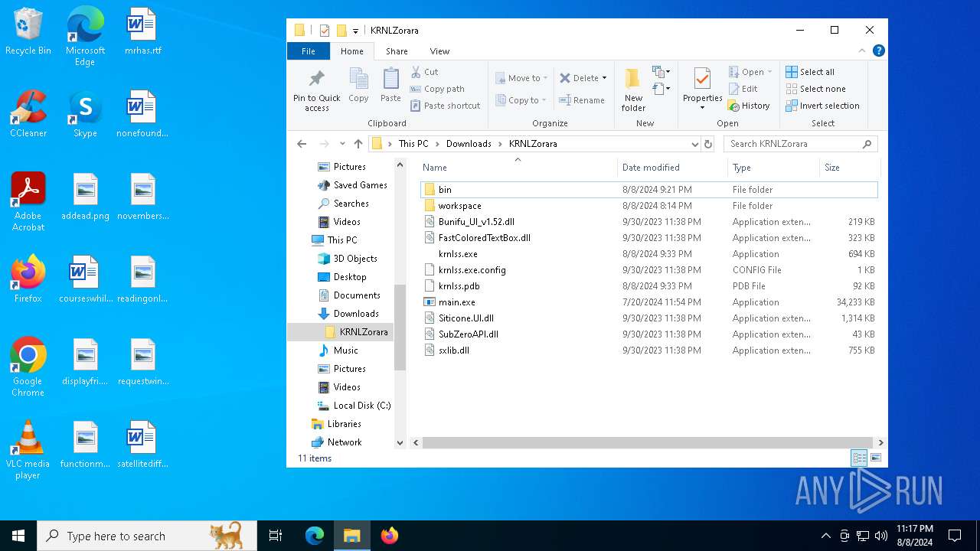Customize Quick Access Toolbar dropdown
This screenshot has width=980, height=551.
[355, 31]
